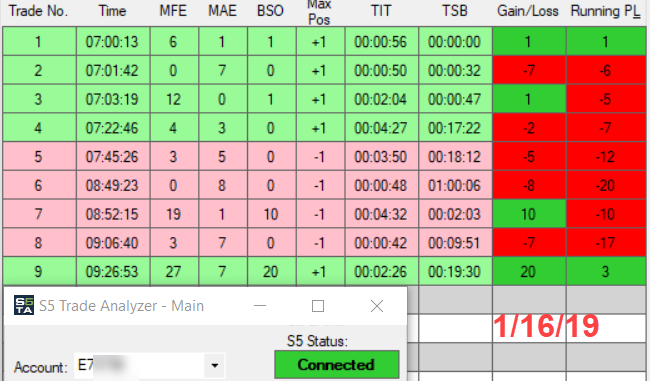Click the MFE value 27 cell
Screen dimensions: 650x381
click(174, 272)
